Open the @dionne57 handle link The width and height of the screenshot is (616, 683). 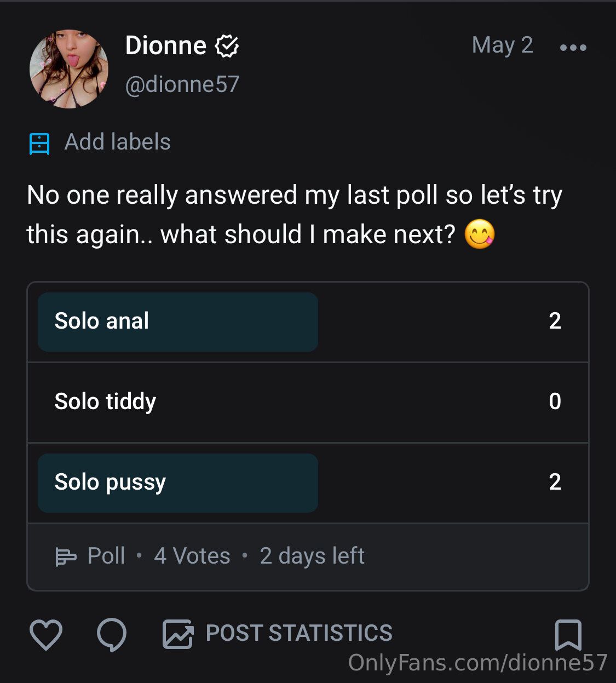coord(182,84)
